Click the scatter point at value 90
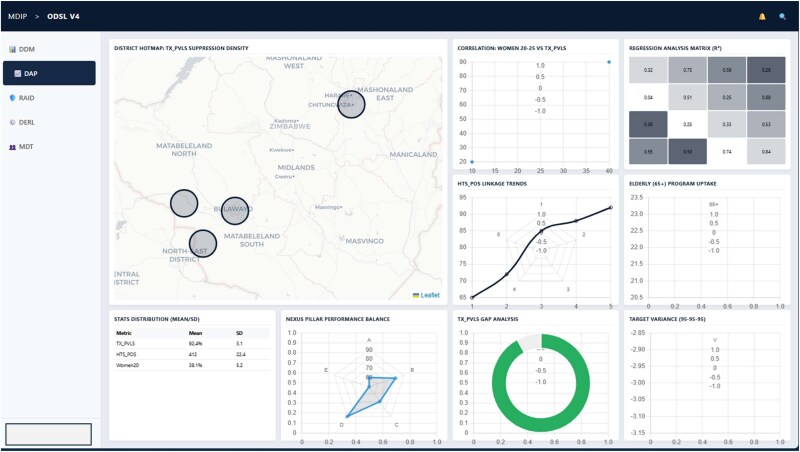Screen dimensions: 800x452 (609, 62)
